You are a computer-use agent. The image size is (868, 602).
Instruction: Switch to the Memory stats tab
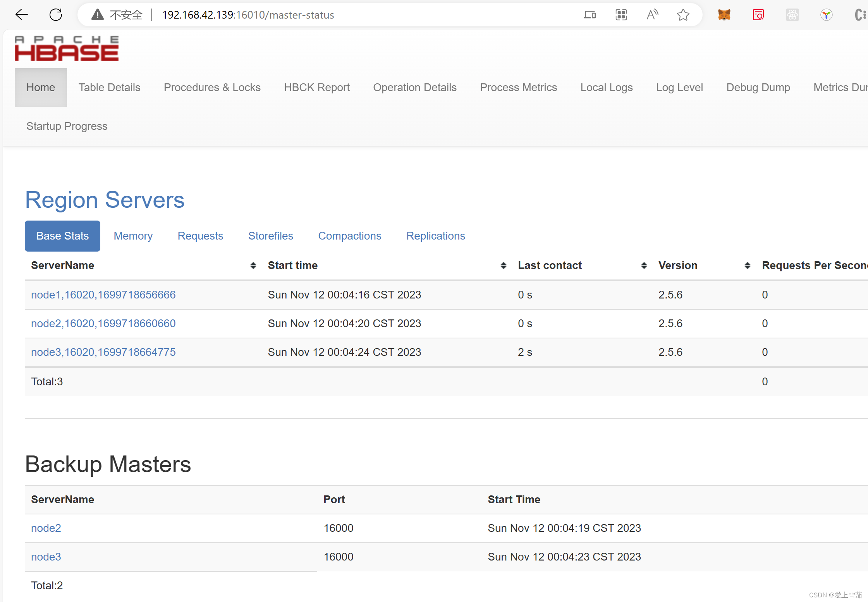pyautogui.click(x=133, y=236)
